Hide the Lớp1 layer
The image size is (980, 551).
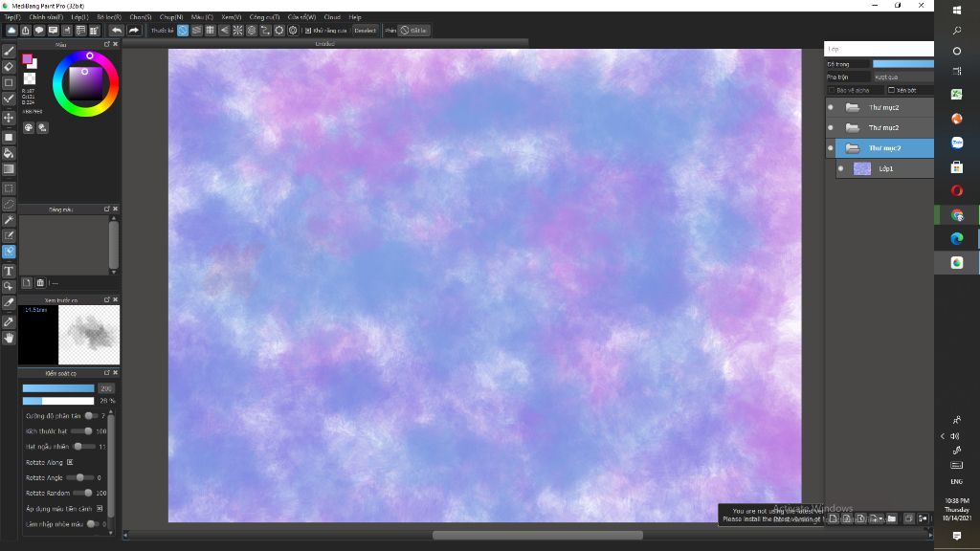(x=840, y=168)
